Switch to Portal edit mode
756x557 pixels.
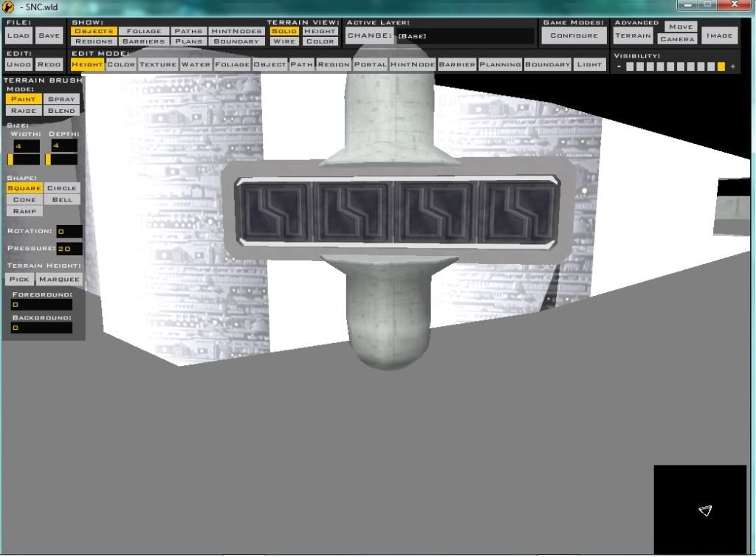[371, 64]
